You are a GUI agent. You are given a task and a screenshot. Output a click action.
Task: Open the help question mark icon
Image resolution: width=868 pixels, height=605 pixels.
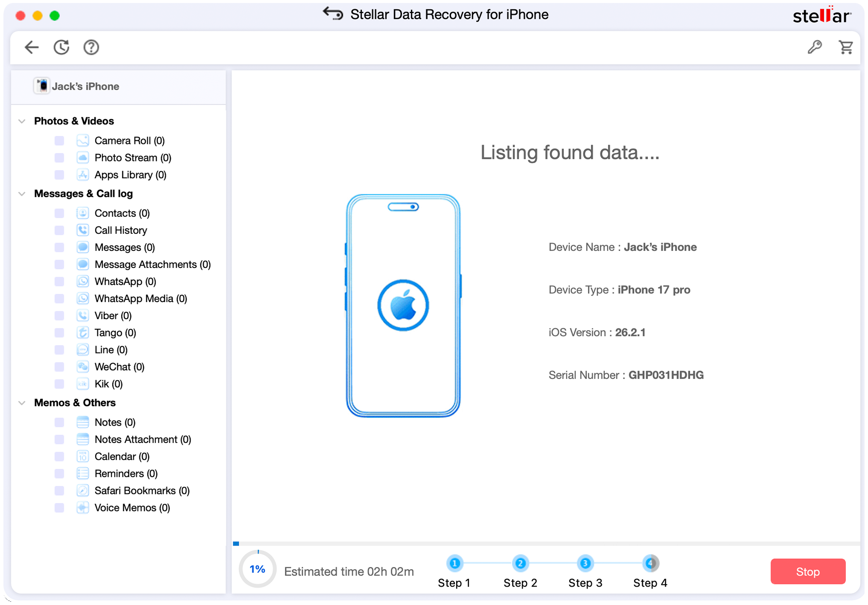point(91,47)
